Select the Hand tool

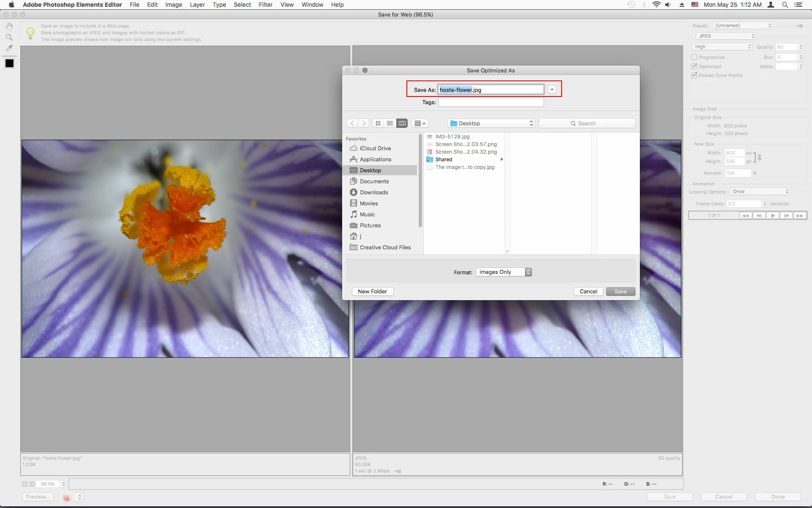tap(9, 27)
